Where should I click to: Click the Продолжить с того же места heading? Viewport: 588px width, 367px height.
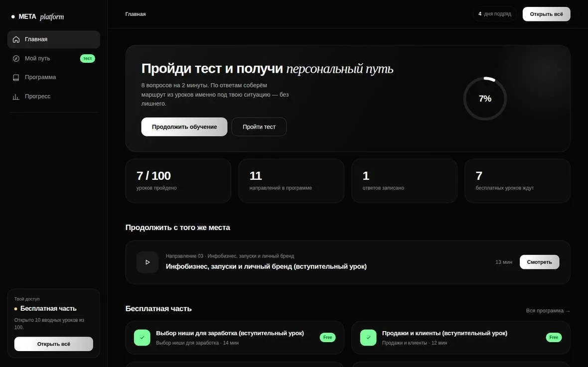pyautogui.click(x=178, y=228)
